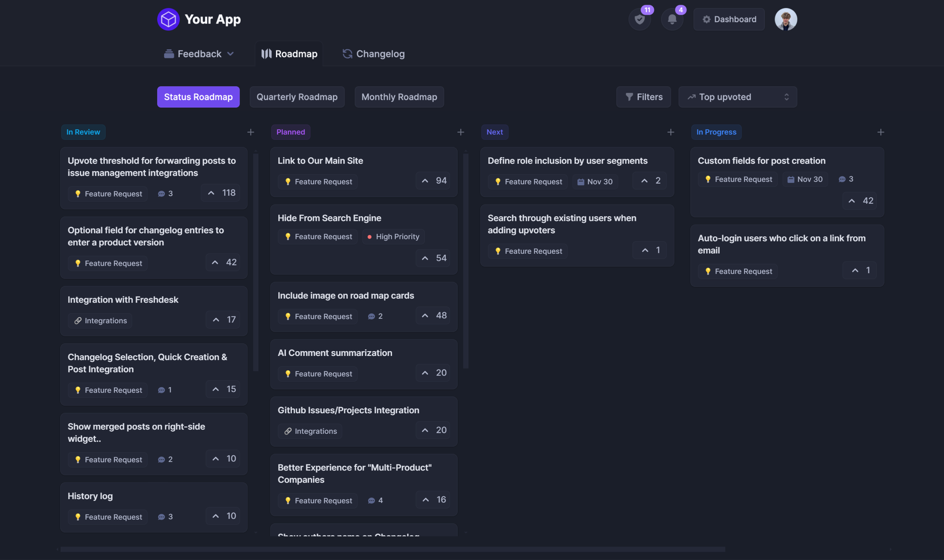The height and width of the screenshot is (560, 944).
Task: Click the shield icon with 11 badge
Action: click(x=640, y=19)
